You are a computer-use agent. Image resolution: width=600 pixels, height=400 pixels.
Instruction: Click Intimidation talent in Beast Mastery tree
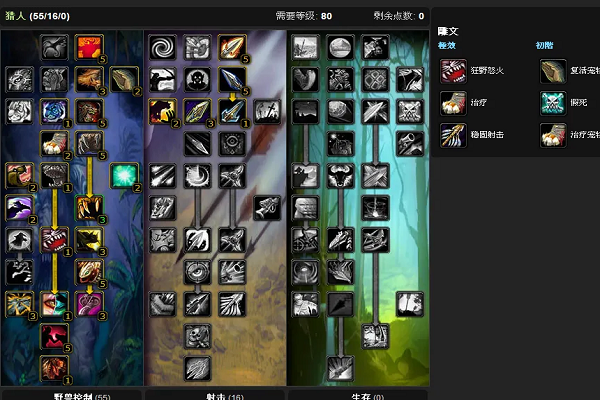pos(54,176)
